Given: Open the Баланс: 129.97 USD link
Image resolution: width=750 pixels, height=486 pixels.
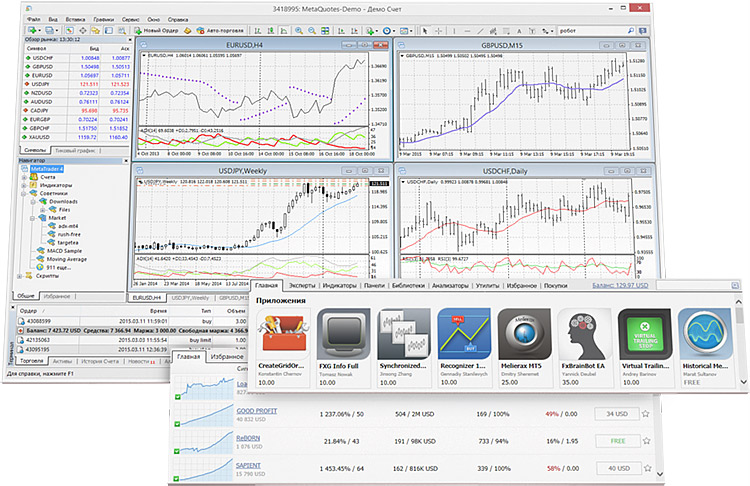Looking at the screenshot, I should (x=620, y=285).
